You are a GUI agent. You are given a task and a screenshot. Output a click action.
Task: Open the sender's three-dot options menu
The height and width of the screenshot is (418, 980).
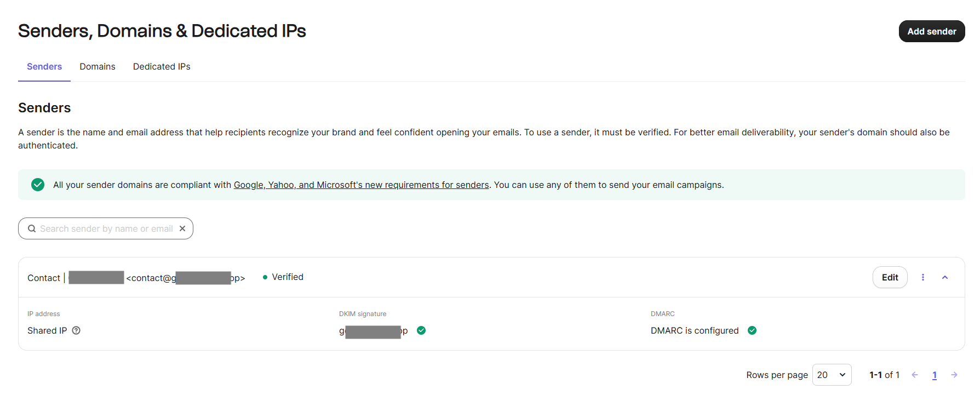pos(923,277)
